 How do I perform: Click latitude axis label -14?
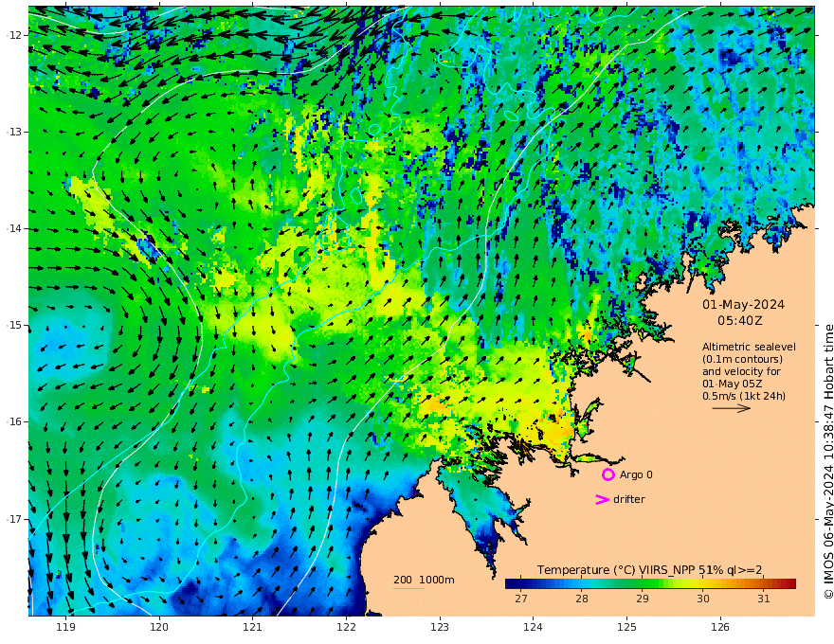pyautogui.click(x=14, y=228)
